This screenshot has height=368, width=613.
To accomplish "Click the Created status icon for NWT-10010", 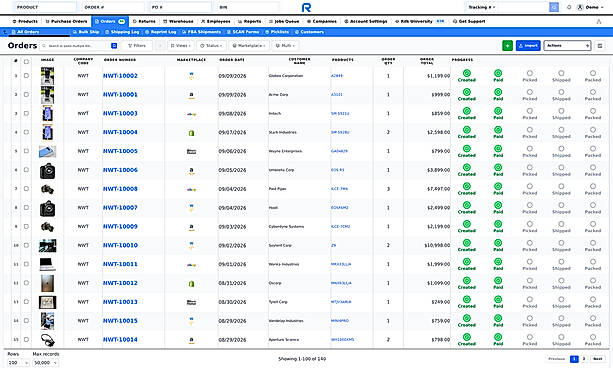I will click(x=467, y=243).
